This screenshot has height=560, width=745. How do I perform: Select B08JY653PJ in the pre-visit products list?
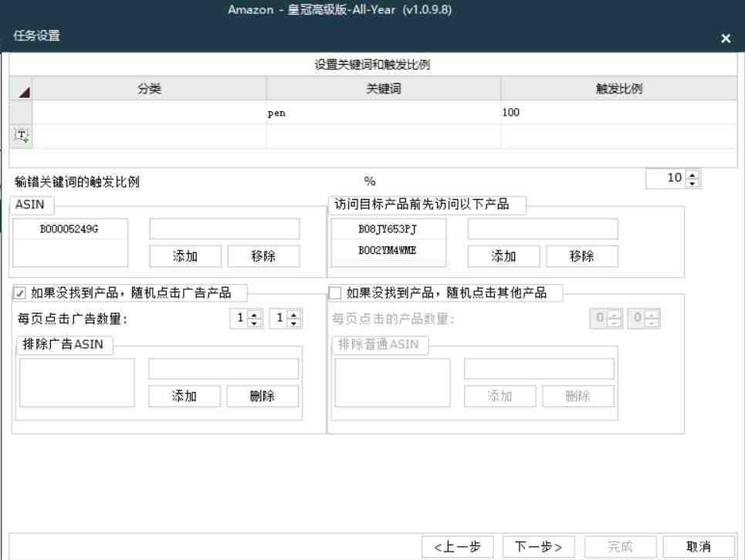388,229
